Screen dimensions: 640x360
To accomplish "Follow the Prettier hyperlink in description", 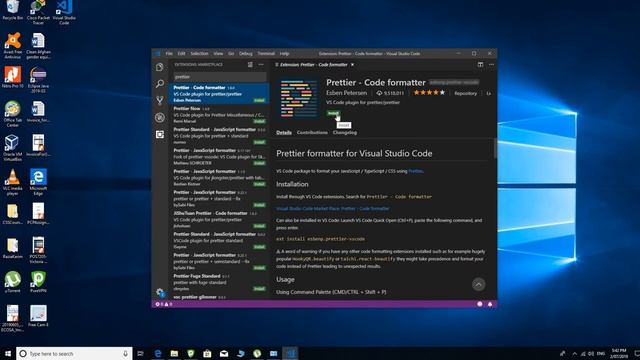I will pyautogui.click(x=416, y=171).
